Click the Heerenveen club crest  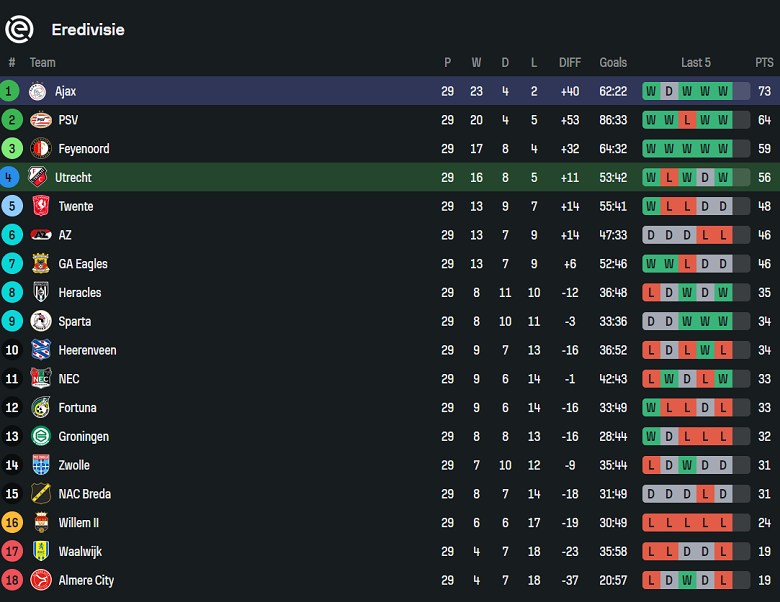pyautogui.click(x=40, y=350)
